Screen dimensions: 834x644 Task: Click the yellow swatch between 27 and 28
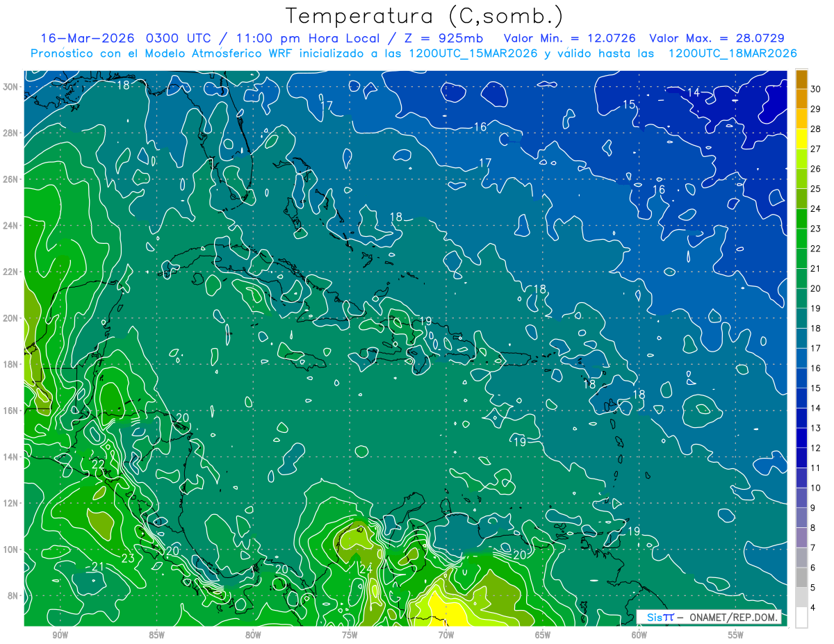pos(801,138)
